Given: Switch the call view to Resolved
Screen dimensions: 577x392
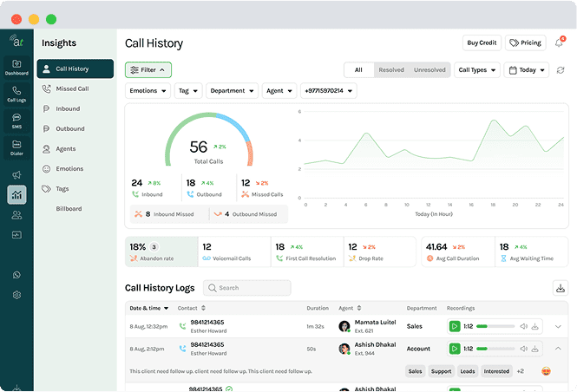Looking at the screenshot, I should 391,69.
